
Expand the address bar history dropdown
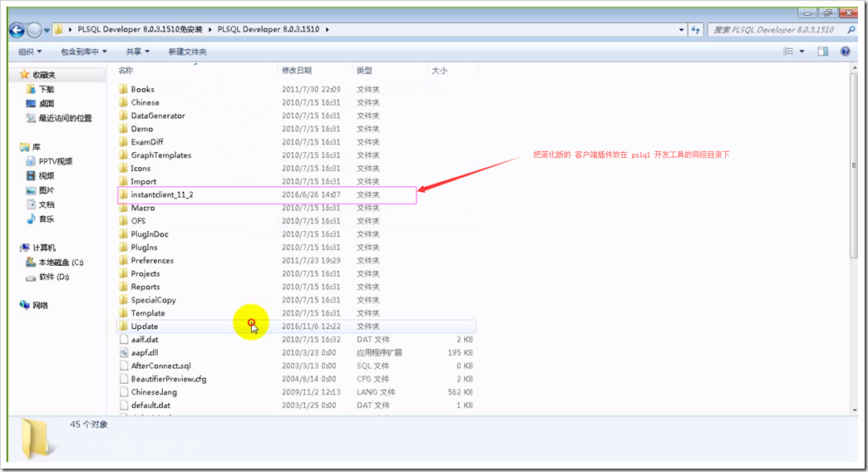tap(682, 30)
